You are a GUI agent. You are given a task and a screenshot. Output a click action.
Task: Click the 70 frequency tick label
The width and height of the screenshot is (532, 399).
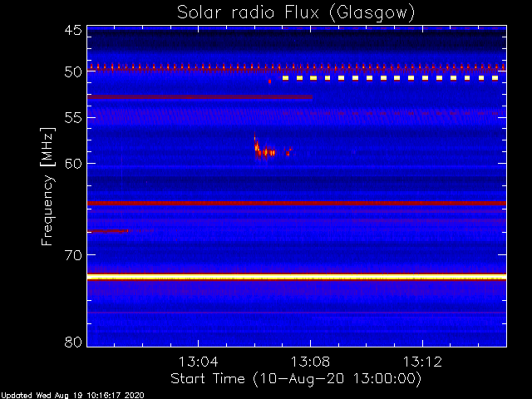73,255
